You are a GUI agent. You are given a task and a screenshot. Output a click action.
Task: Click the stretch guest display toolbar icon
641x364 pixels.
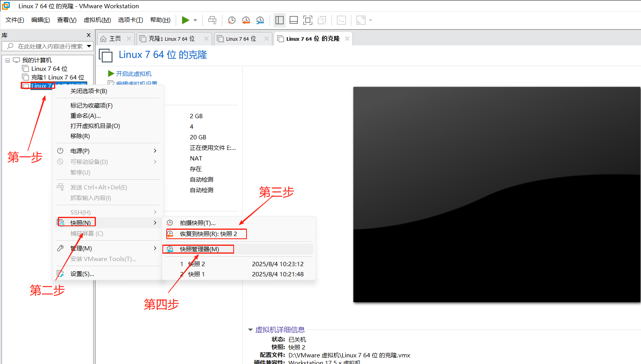coord(361,20)
